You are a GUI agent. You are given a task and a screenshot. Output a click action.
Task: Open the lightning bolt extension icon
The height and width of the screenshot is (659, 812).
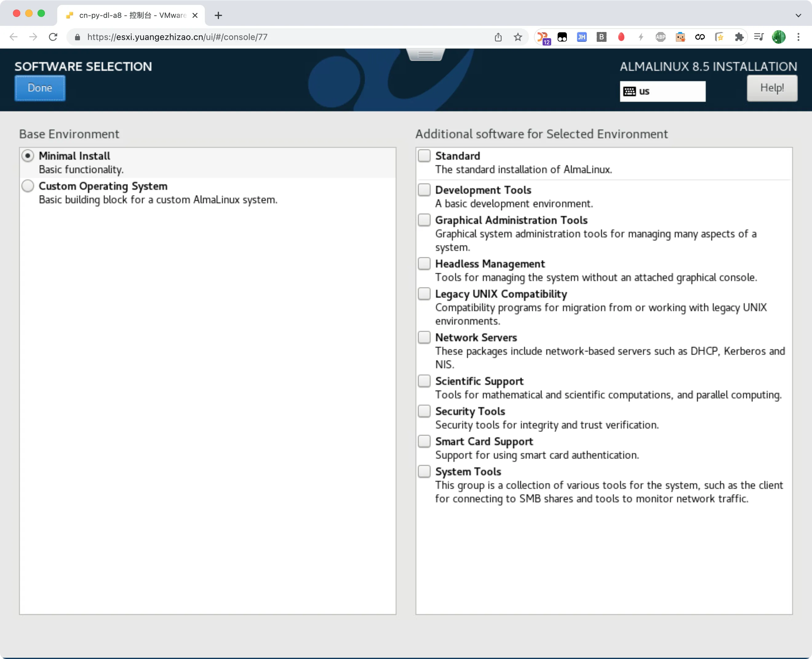641,37
